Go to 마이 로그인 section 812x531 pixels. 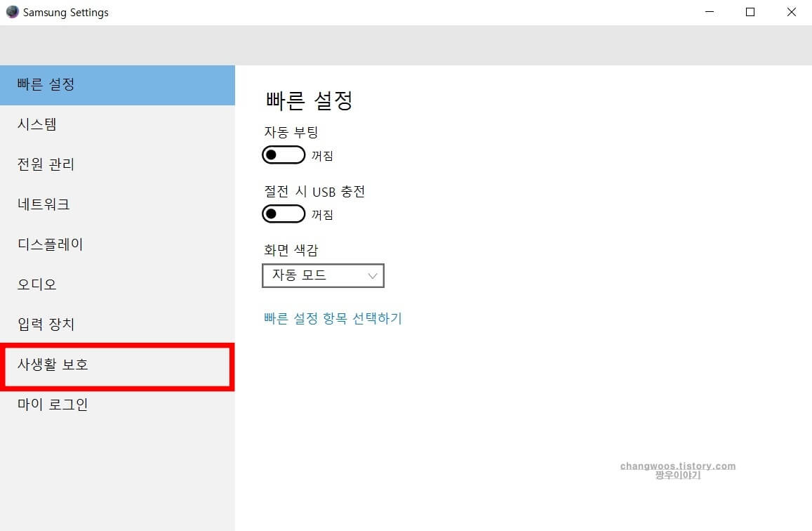tap(117, 405)
